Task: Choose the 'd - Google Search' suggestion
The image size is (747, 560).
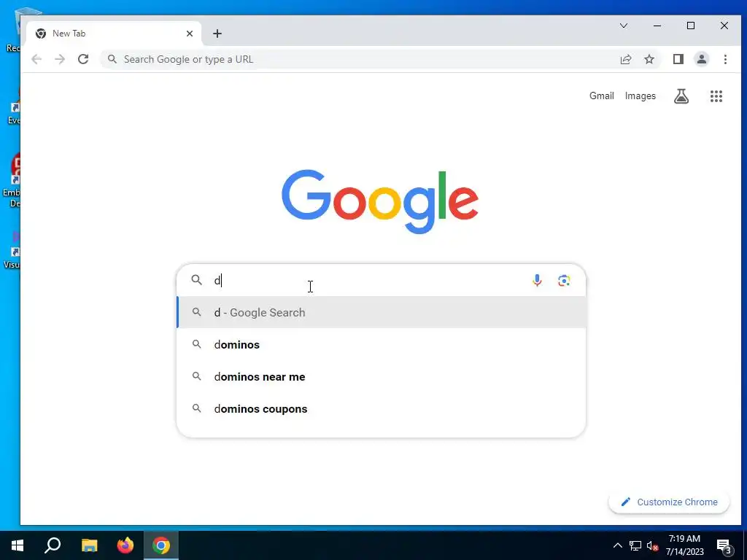Action: pyautogui.click(x=381, y=312)
